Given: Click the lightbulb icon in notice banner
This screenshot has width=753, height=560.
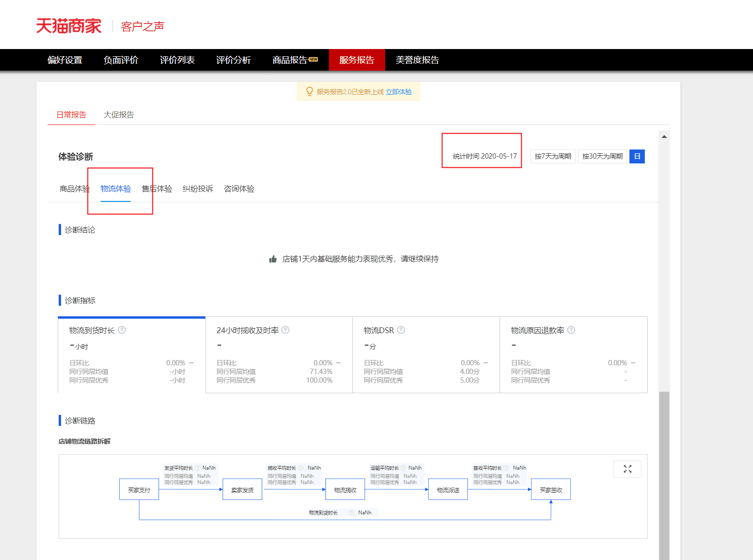Looking at the screenshot, I should click(x=310, y=91).
